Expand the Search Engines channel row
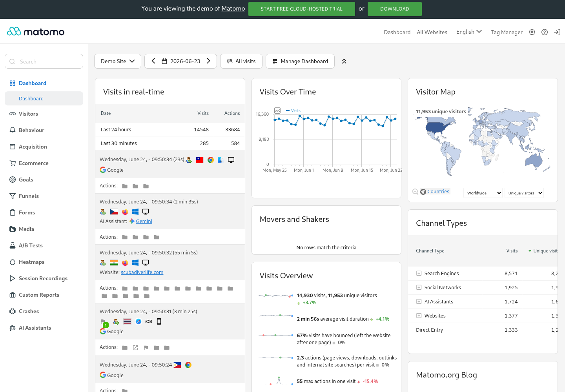565x392 pixels. [419, 273]
